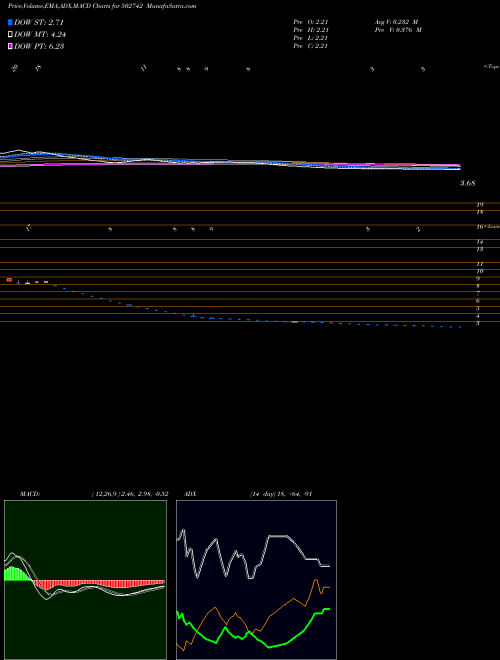Click the ADX (14 day) values text

[280, 494]
